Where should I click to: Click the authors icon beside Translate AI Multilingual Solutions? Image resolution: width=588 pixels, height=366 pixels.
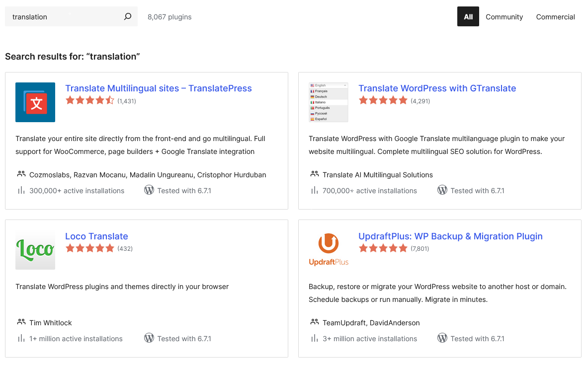pos(315,174)
